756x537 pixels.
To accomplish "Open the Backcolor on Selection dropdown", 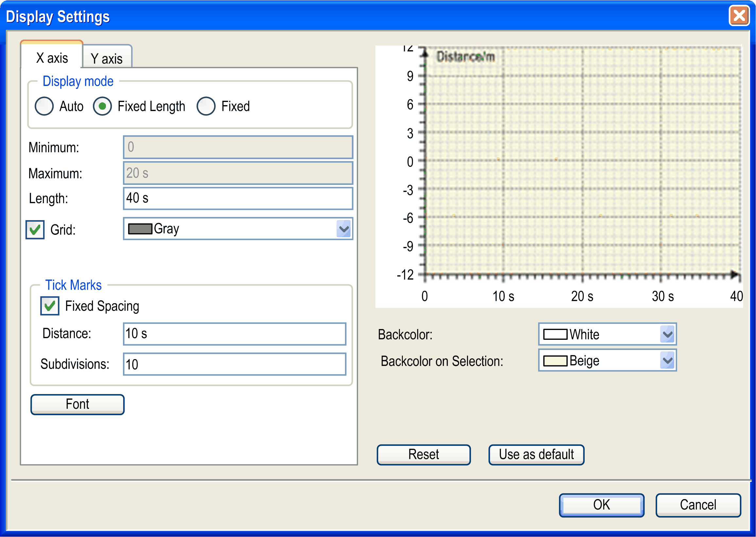I will click(667, 360).
